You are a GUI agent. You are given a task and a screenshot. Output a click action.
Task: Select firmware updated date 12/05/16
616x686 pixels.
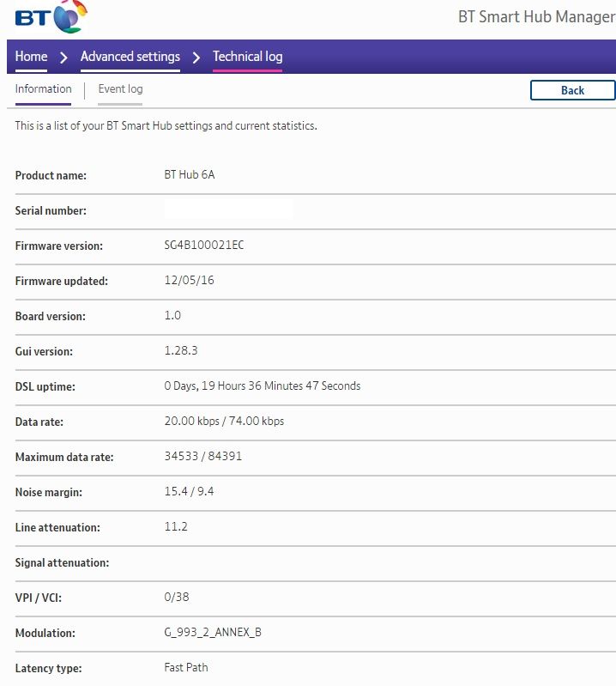189,280
